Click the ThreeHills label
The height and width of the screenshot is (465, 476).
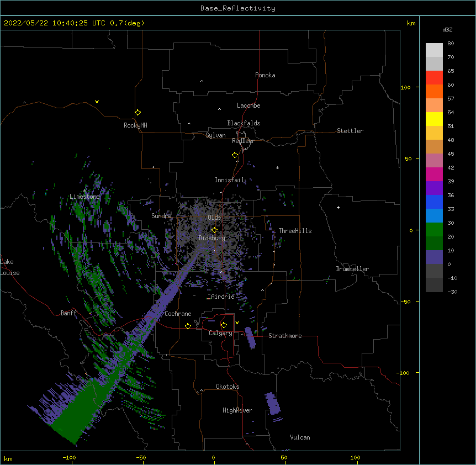295,231
